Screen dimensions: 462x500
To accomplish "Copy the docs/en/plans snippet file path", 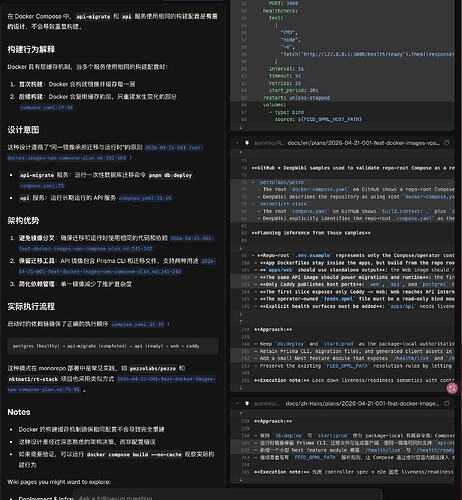I will pyautogui.click(x=447, y=143).
